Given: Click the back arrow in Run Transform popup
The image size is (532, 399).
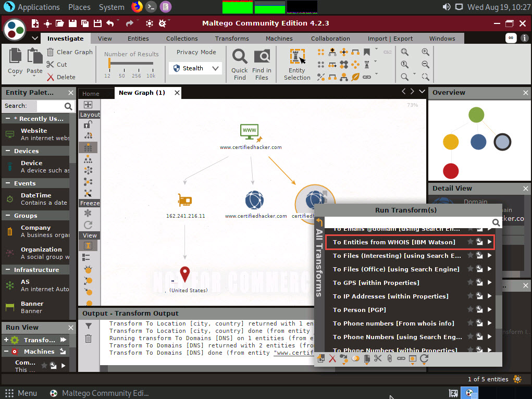Looking at the screenshot, I should [x=319, y=222].
